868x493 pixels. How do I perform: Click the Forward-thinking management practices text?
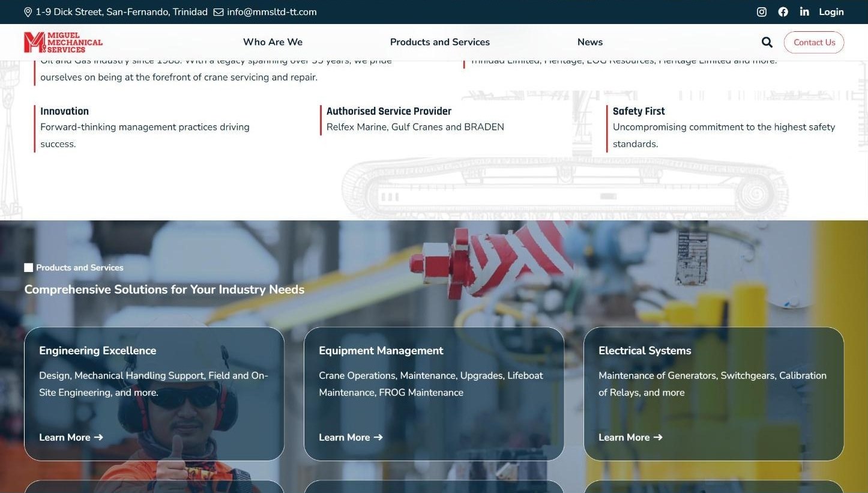[145, 136]
